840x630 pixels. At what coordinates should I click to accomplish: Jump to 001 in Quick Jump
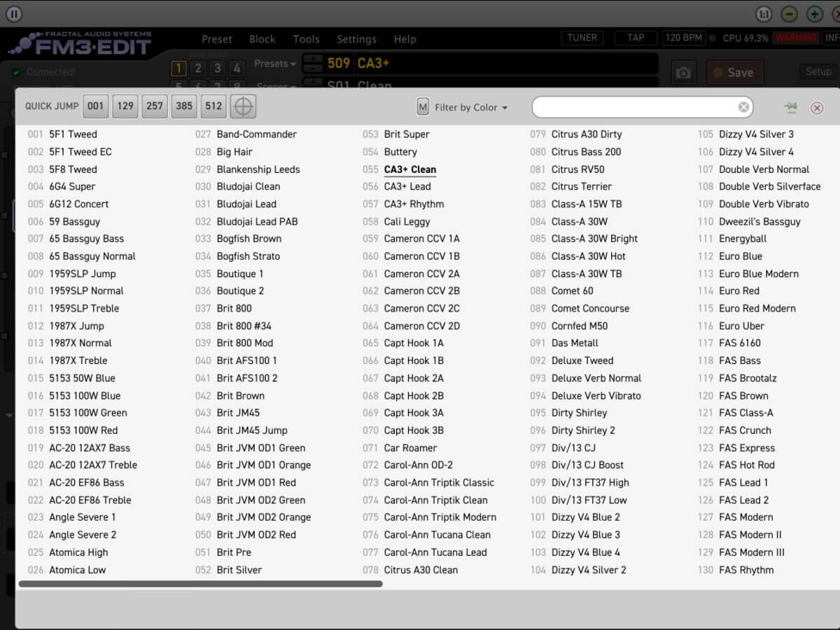pos(95,106)
